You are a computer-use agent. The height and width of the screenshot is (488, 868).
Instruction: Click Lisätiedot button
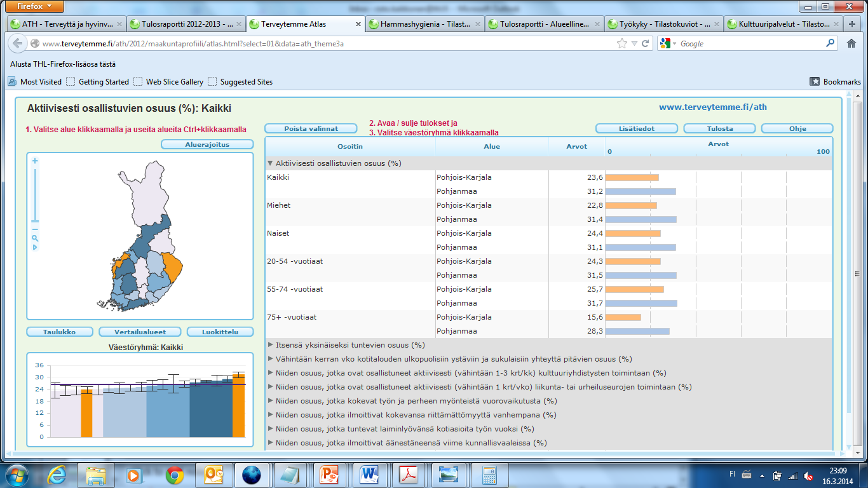coord(637,128)
